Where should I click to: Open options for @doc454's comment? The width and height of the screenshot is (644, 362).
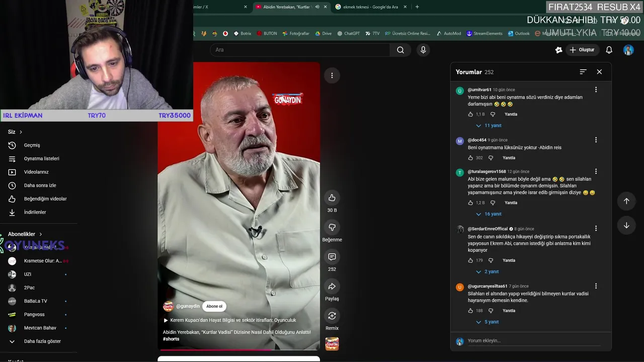click(x=596, y=140)
